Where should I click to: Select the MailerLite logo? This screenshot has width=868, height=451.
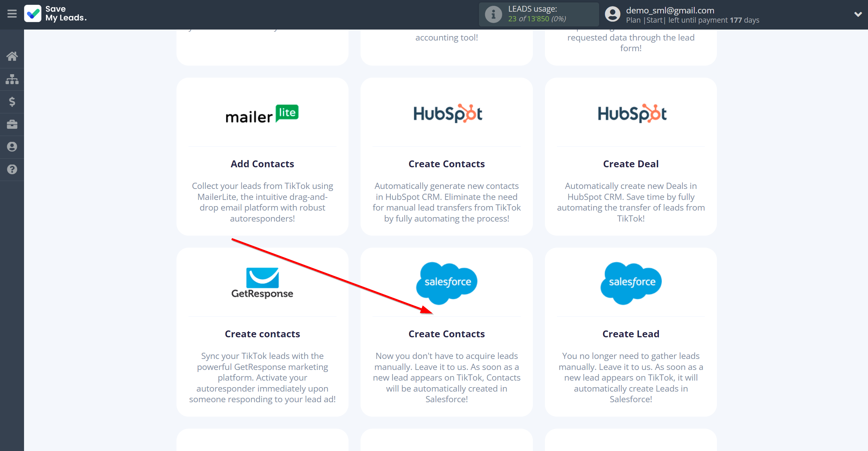click(262, 114)
